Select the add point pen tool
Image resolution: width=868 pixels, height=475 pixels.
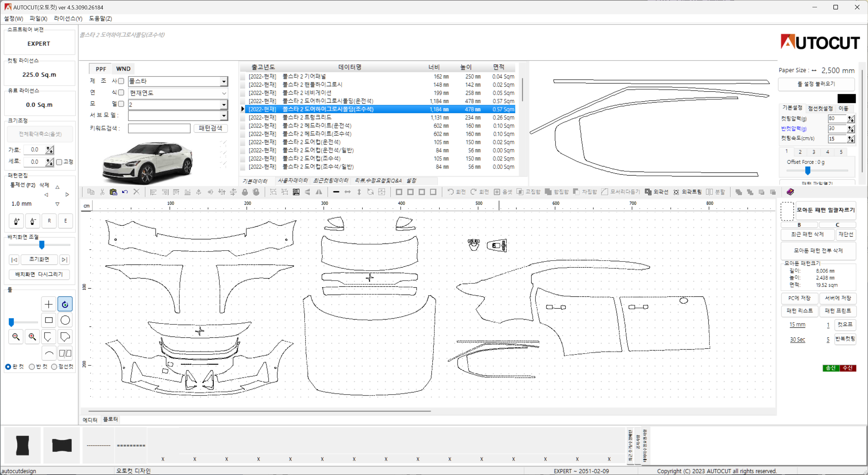(16, 221)
